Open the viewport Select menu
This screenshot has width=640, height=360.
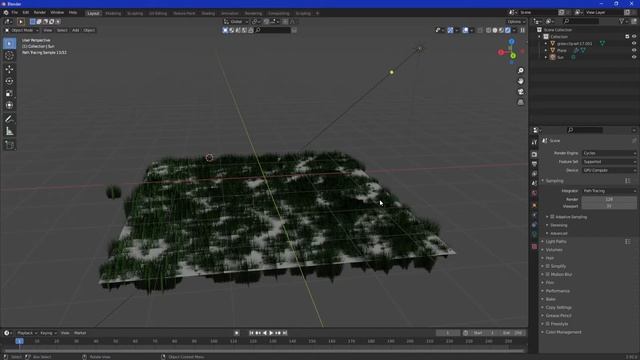[x=62, y=30]
